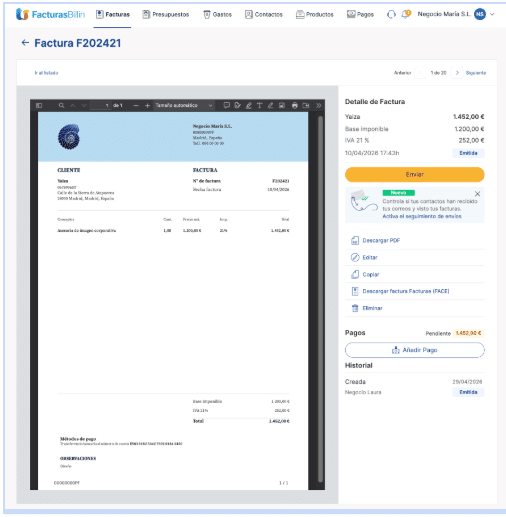Open the Productos tab
This screenshot has width=506, height=517.
point(315,14)
